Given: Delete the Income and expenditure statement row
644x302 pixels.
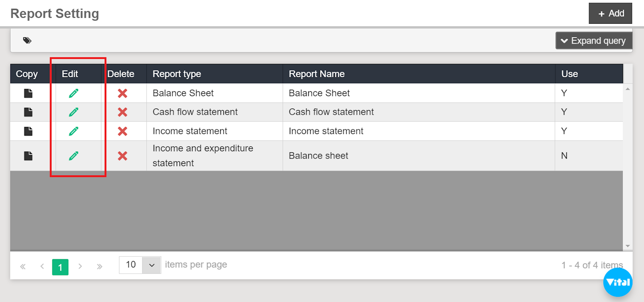Looking at the screenshot, I should pyautogui.click(x=122, y=156).
